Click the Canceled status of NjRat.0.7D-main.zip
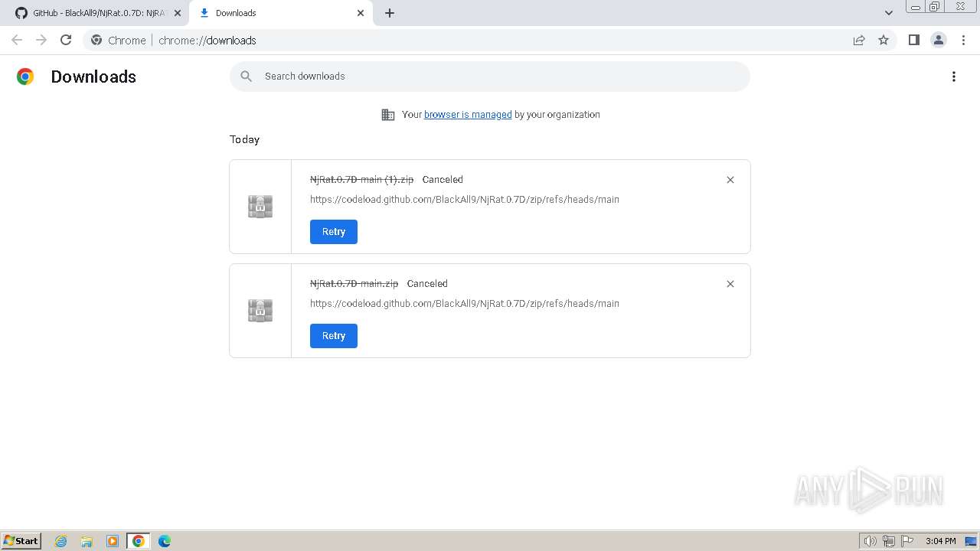980x551 pixels. click(x=427, y=284)
